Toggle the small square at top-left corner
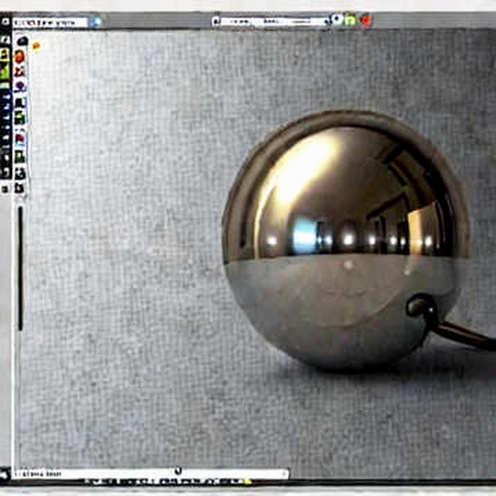Image resolution: width=496 pixels, height=496 pixels. click(x=5, y=22)
